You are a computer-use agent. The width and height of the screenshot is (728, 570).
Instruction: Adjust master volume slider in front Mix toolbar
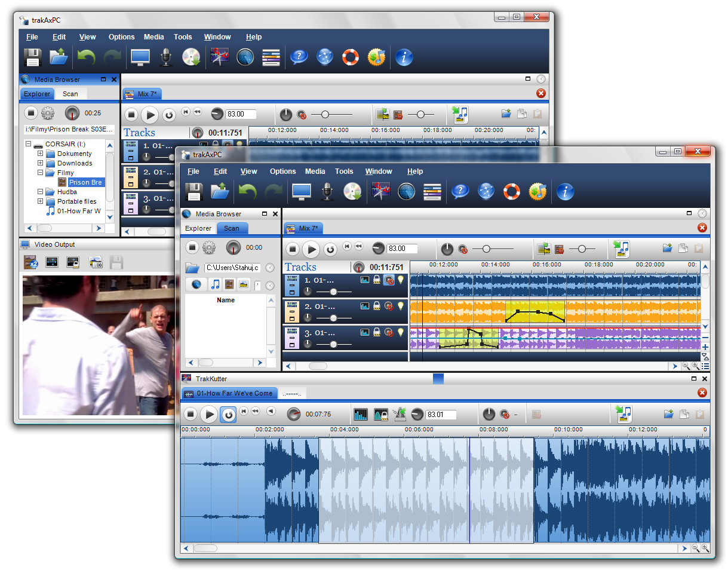click(493, 249)
